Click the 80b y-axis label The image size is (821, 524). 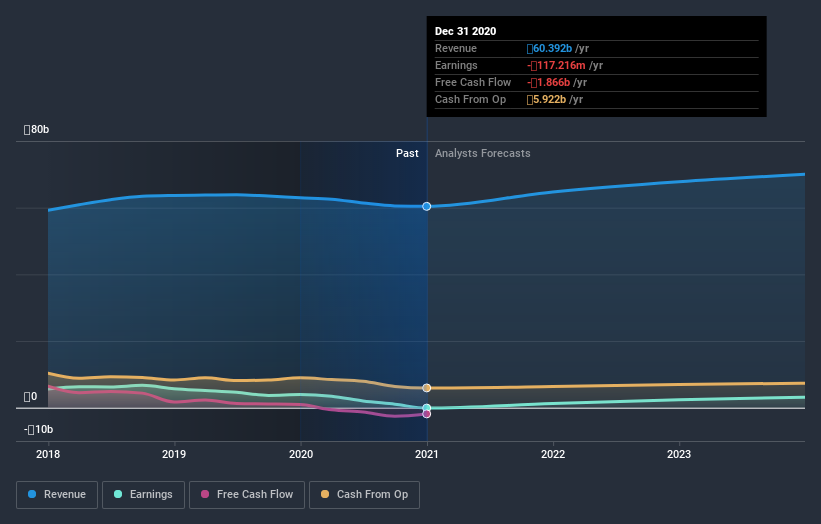click(x=36, y=129)
